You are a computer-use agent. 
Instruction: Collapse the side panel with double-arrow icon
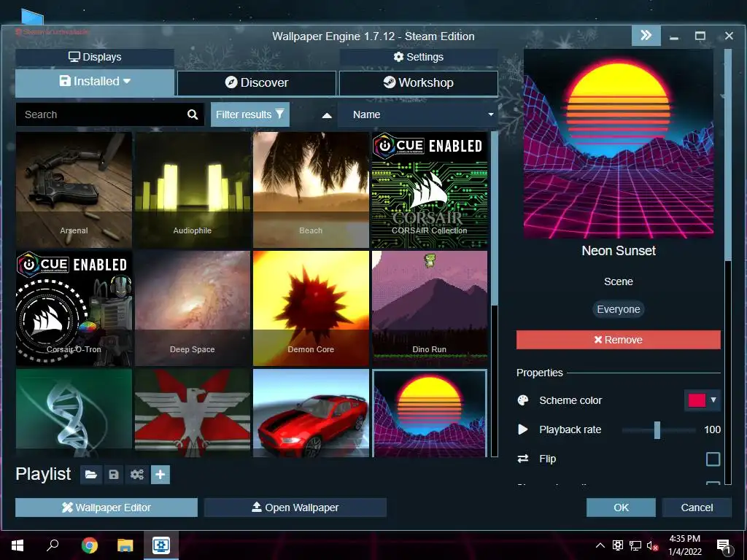(x=646, y=35)
